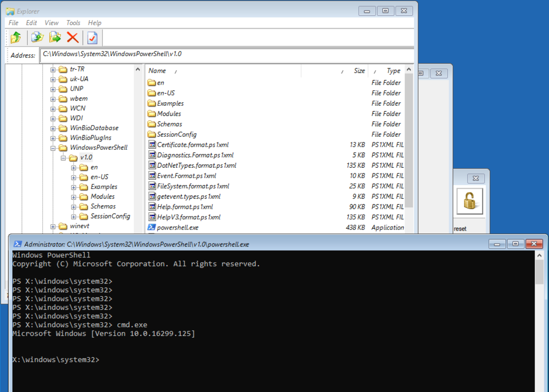Select the WDI folder in tree
The image size is (549, 392).
coord(76,118)
